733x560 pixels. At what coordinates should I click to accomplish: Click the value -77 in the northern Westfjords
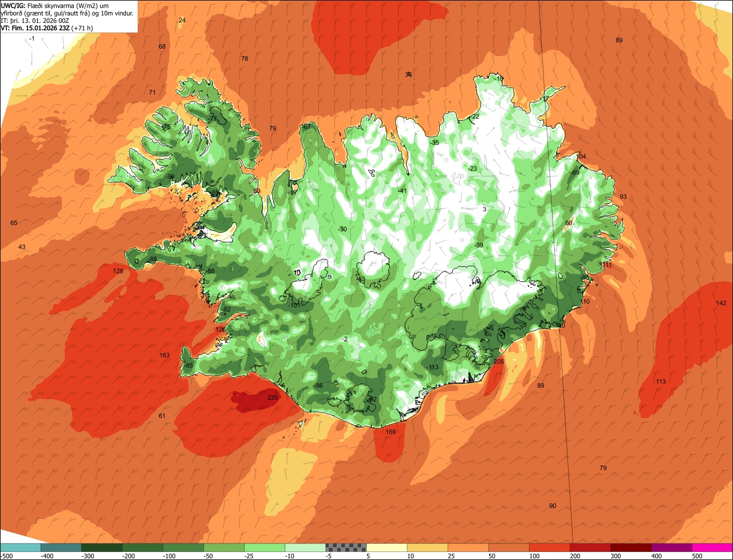coord(213,119)
